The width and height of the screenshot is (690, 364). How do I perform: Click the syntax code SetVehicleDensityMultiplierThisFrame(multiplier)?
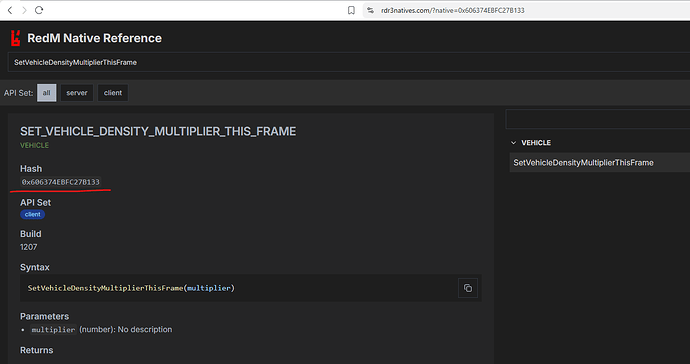point(131,288)
